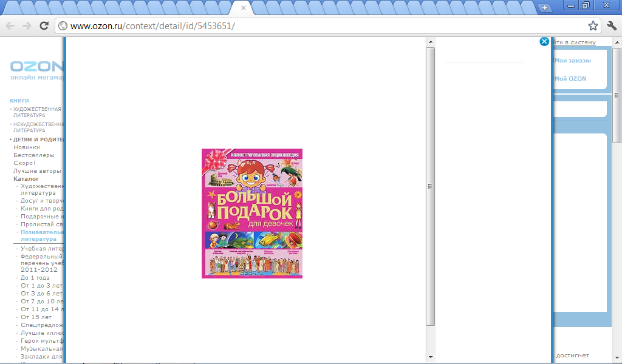
Task: Open the Новинки link
Action: [27, 147]
